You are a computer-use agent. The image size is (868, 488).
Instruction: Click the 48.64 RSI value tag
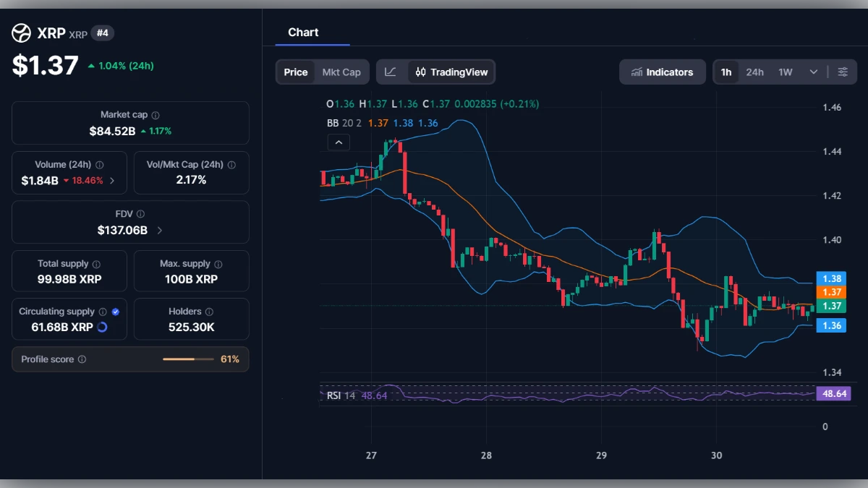[833, 394]
